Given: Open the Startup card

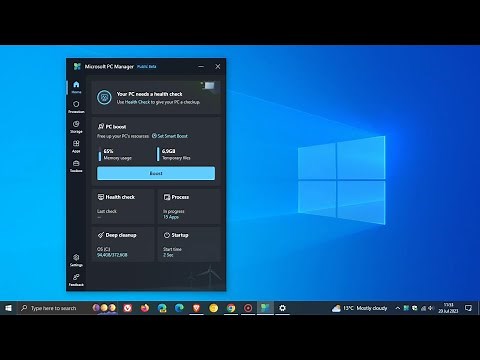Looking at the screenshot, I should pos(189,244).
